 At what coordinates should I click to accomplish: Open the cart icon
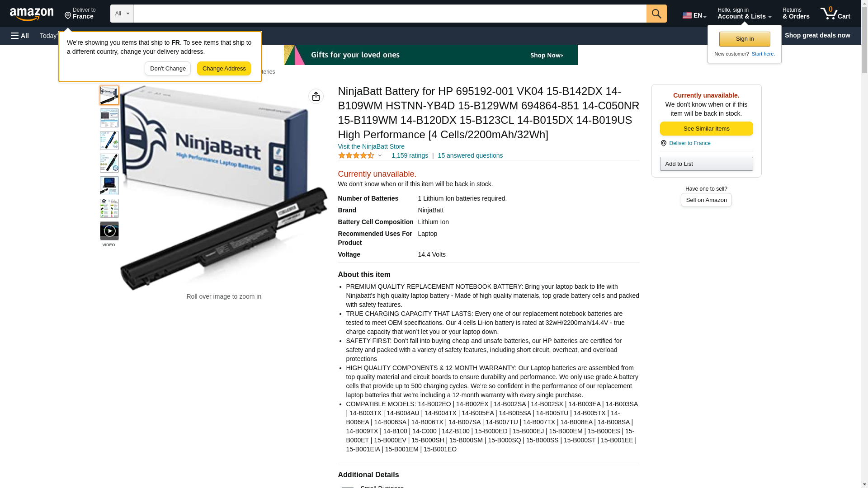[835, 13]
